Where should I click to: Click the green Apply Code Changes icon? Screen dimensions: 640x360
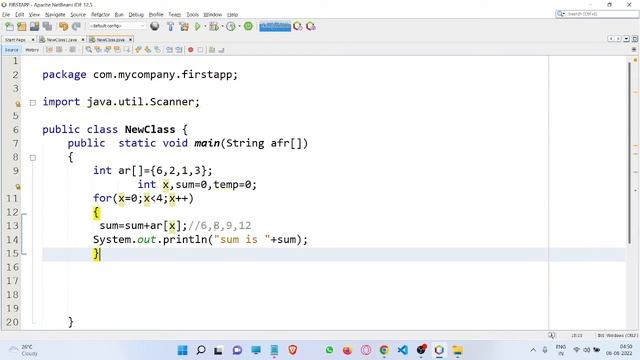[248, 27]
